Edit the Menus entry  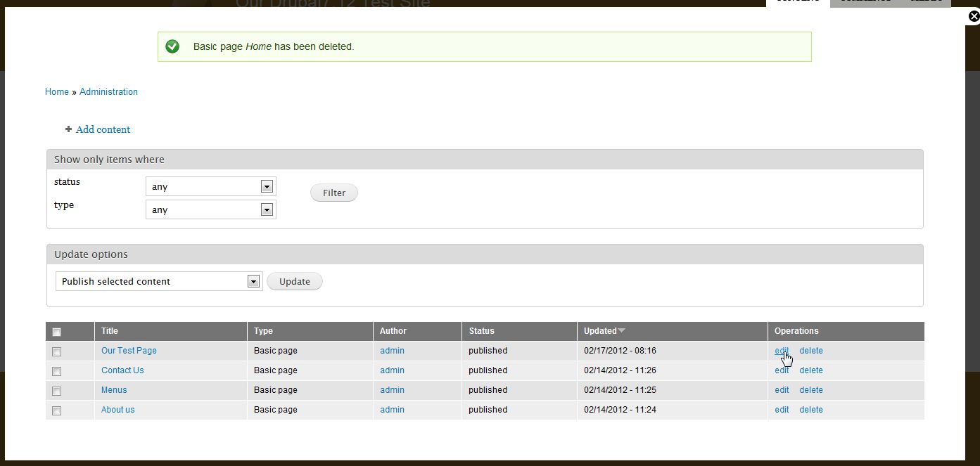pos(782,390)
